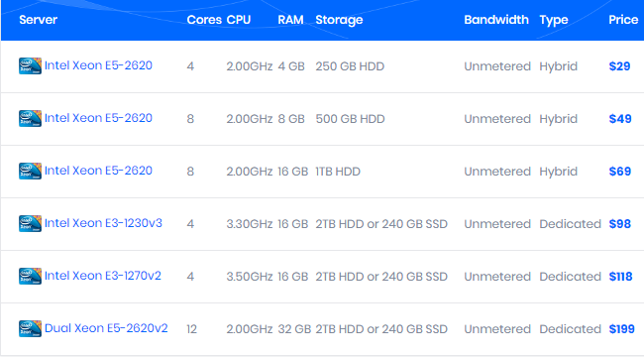644x357 pixels.
Task: Click the Price column header
Action: 623,20
